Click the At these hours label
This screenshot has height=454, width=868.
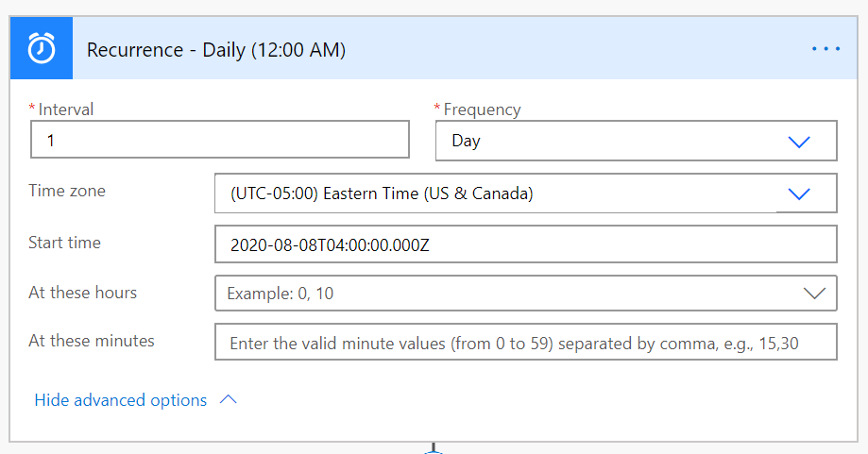(82, 293)
